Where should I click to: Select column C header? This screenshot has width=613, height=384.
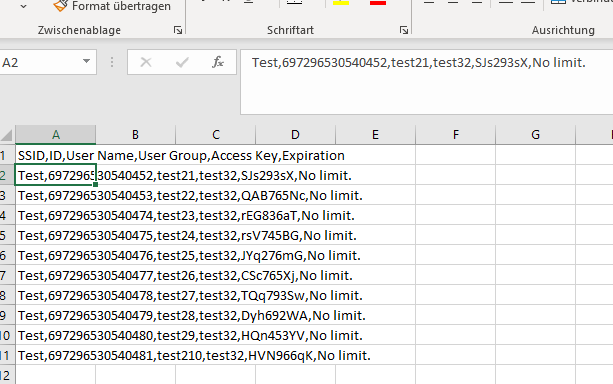pyautogui.click(x=215, y=135)
